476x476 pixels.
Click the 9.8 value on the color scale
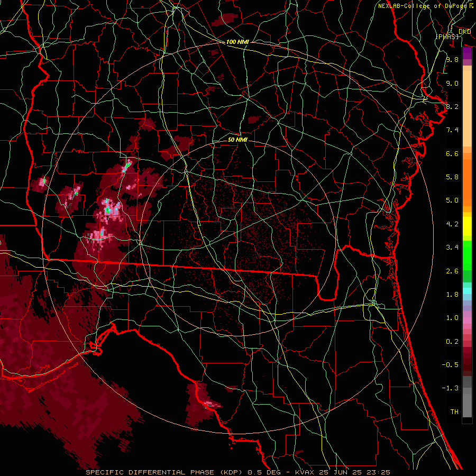pos(452,59)
